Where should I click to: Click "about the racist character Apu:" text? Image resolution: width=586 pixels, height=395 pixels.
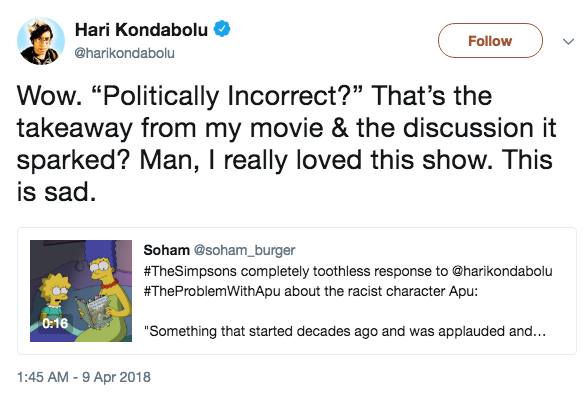tap(381, 291)
